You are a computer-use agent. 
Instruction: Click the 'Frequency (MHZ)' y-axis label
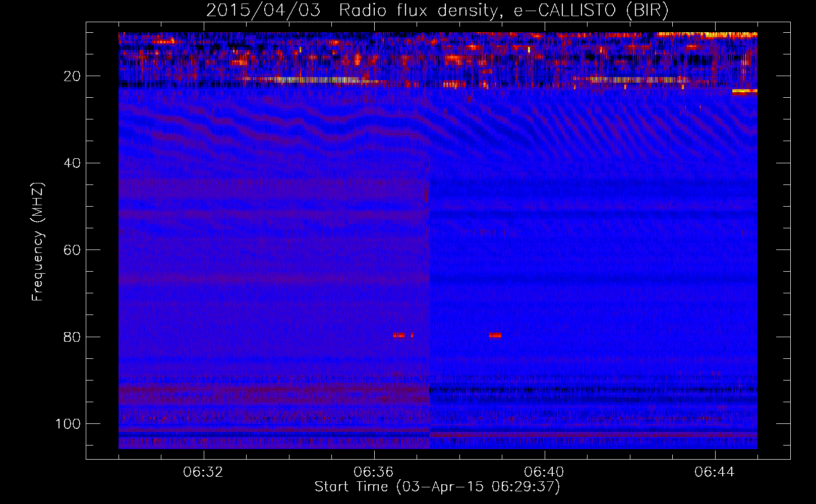tap(38, 242)
